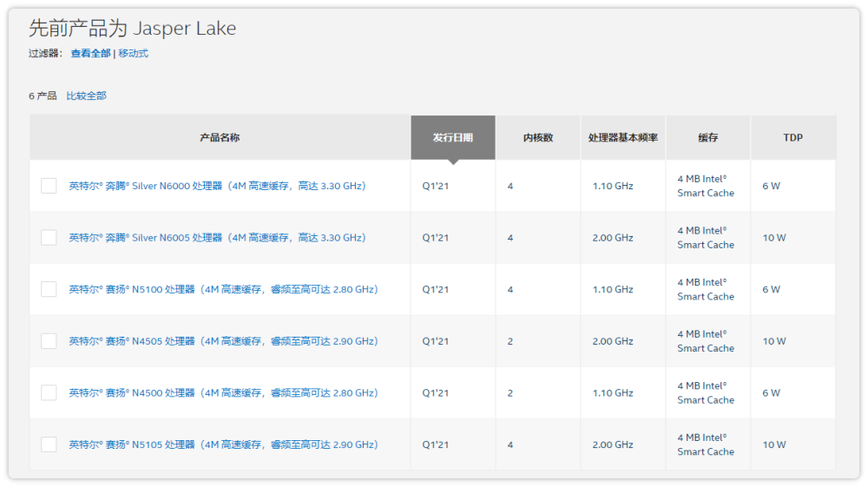Viewport: 868px width, 487px height.
Task: Open the Celeron N4505 product link
Action: point(223,341)
